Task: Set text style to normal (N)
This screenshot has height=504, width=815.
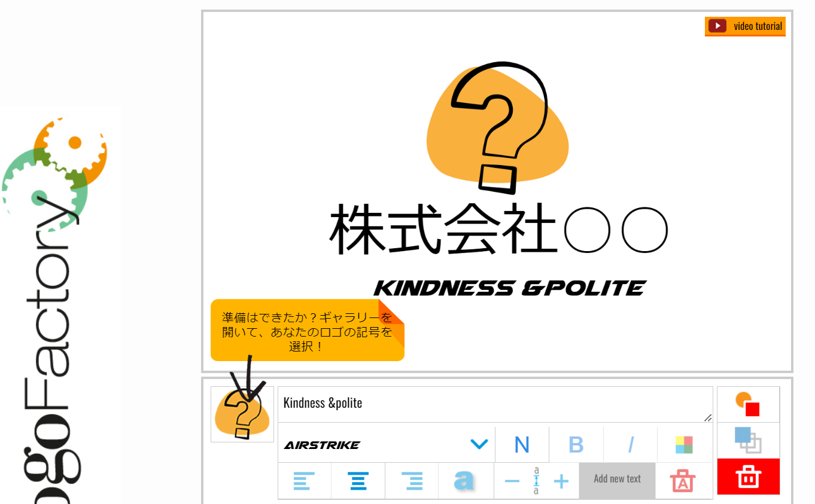Action: click(522, 445)
